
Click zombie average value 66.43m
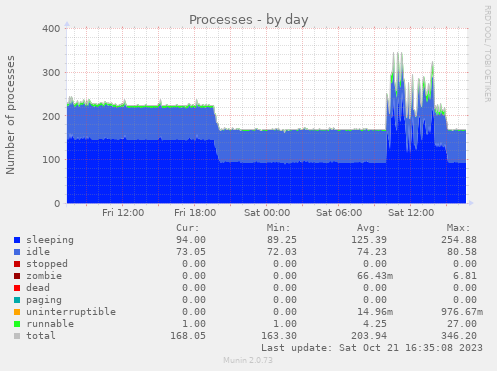click(x=375, y=276)
